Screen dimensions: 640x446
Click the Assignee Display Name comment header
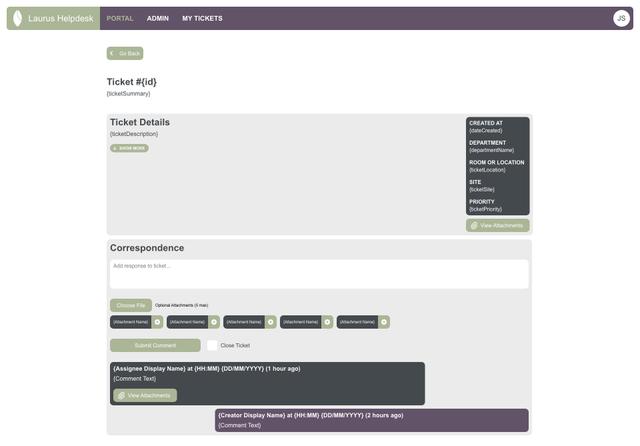(x=207, y=369)
